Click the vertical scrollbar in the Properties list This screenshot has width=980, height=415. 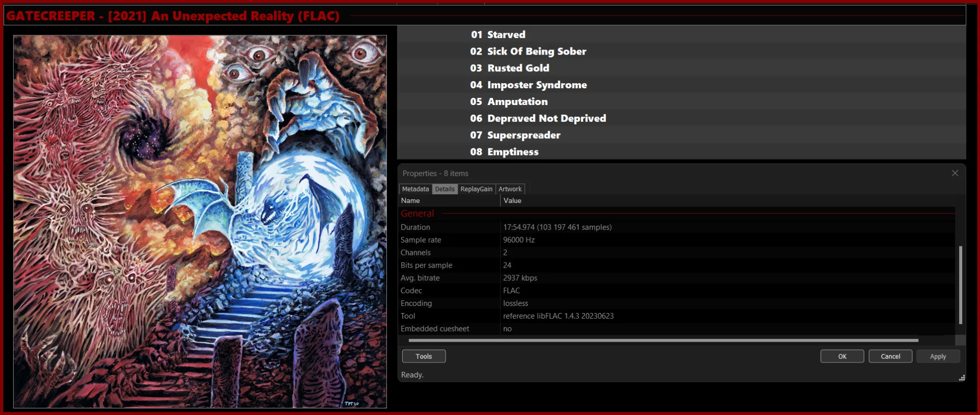pyautogui.click(x=961, y=285)
